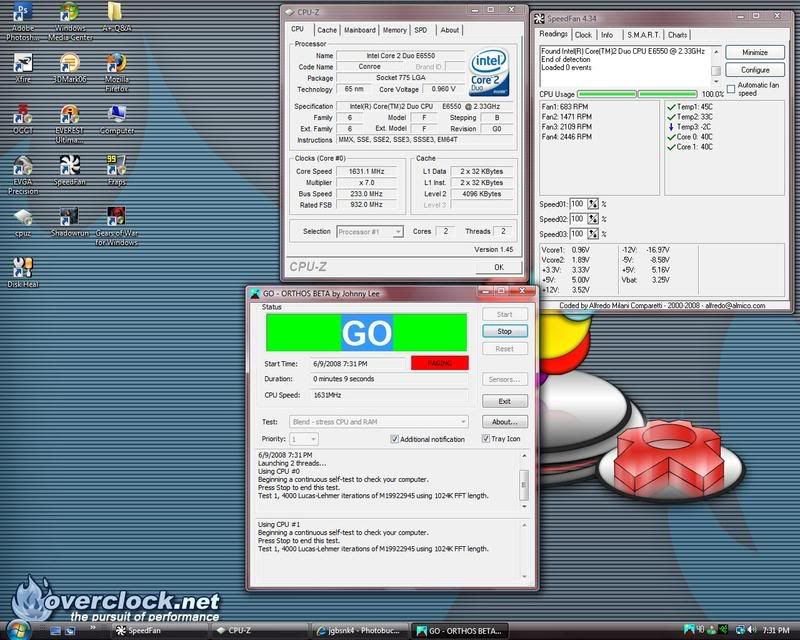Switch to the SPD tab in CPU-Z
The width and height of the screenshot is (800, 640).
pos(421,30)
